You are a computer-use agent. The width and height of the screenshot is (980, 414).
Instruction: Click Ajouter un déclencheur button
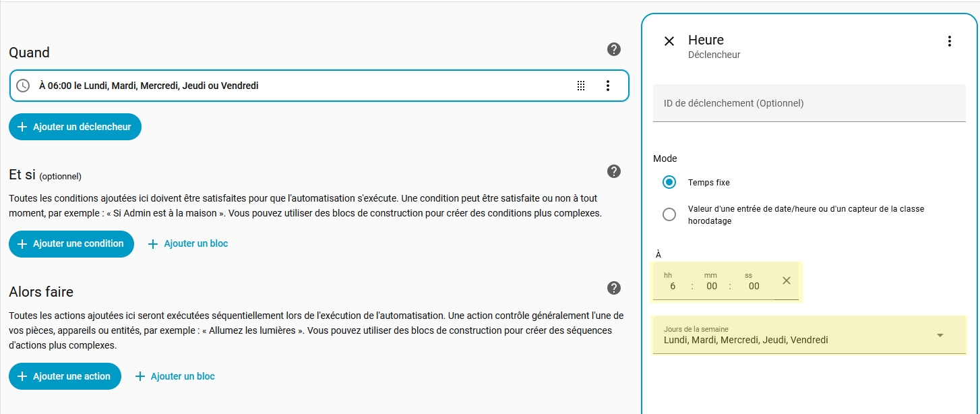[x=75, y=127]
